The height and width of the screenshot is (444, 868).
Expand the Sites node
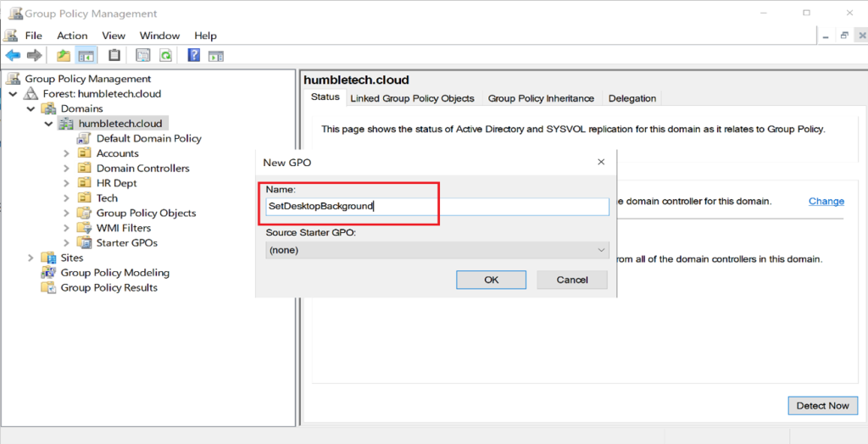coord(31,258)
